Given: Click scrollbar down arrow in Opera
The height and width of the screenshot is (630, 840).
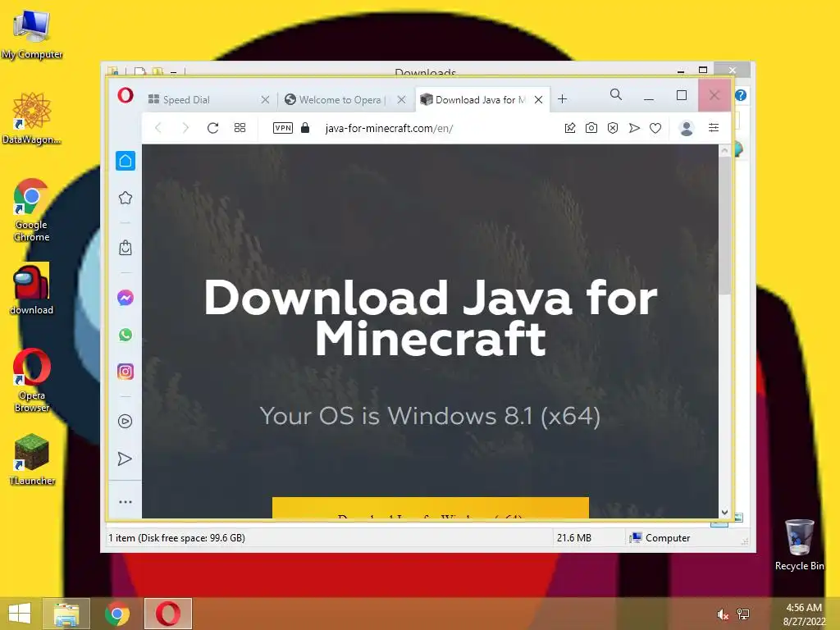Looking at the screenshot, I should pyautogui.click(x=725, y=512).
